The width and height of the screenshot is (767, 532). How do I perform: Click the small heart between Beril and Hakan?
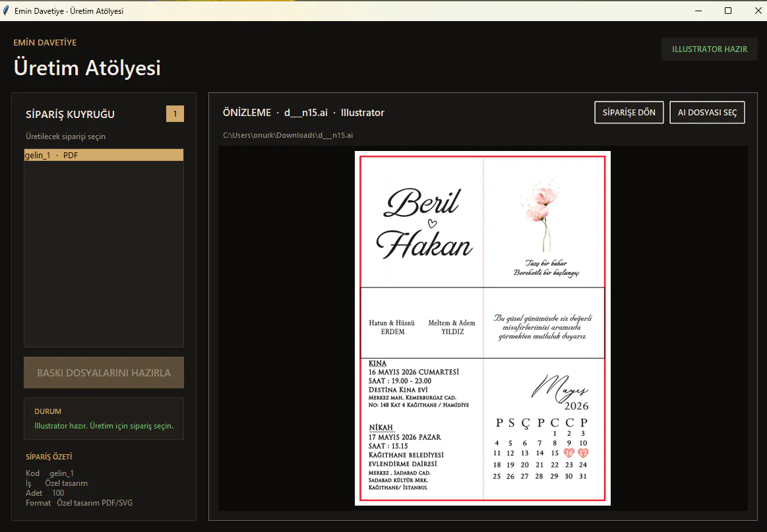(x=432, y=223)
